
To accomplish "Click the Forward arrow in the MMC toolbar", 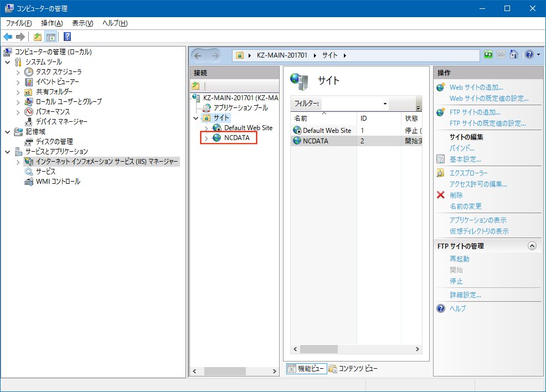I will pos(20,37).
